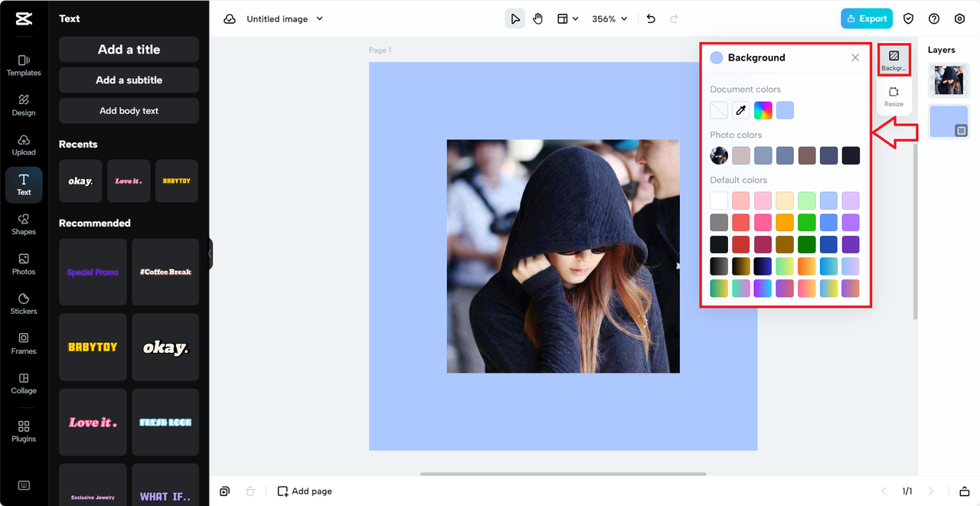Insert the Special Promo text template
This screenshot has width=980, height=506.
[x=93, y=272]
